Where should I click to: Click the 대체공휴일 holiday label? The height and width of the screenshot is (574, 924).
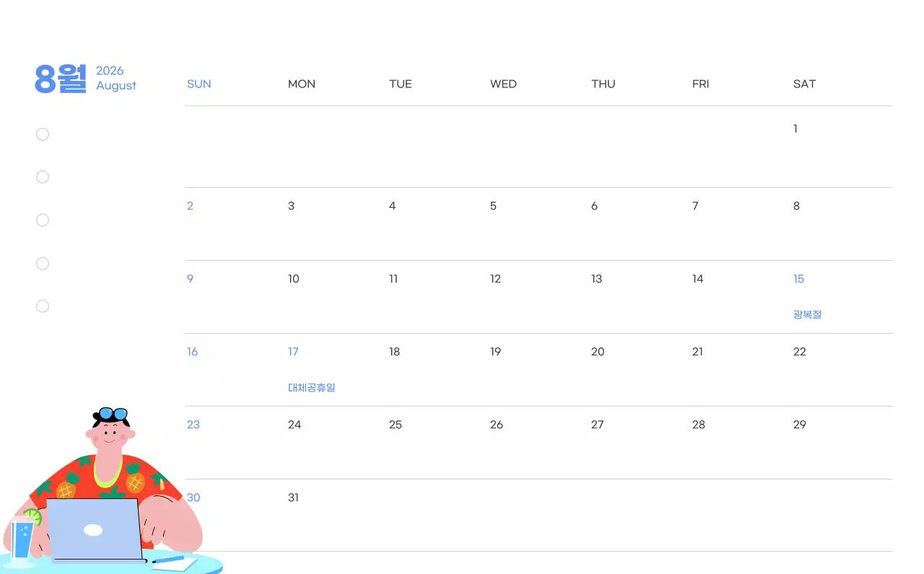point(311,387)
